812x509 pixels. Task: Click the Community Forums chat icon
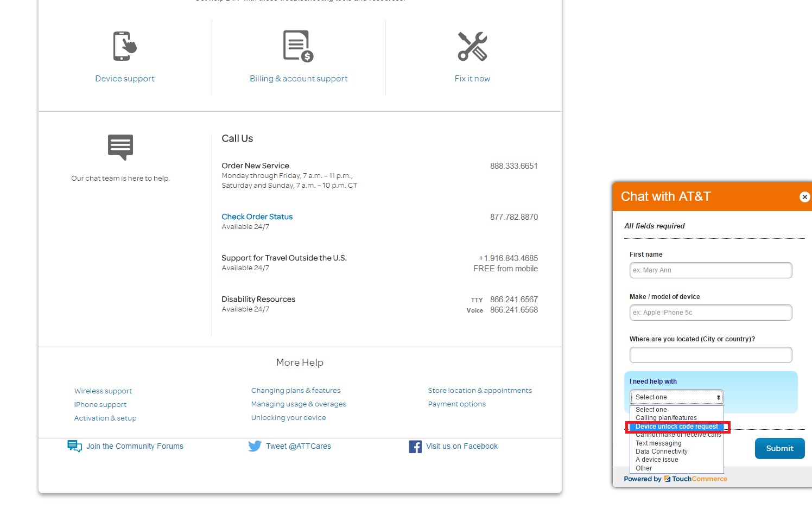[74, 446]
